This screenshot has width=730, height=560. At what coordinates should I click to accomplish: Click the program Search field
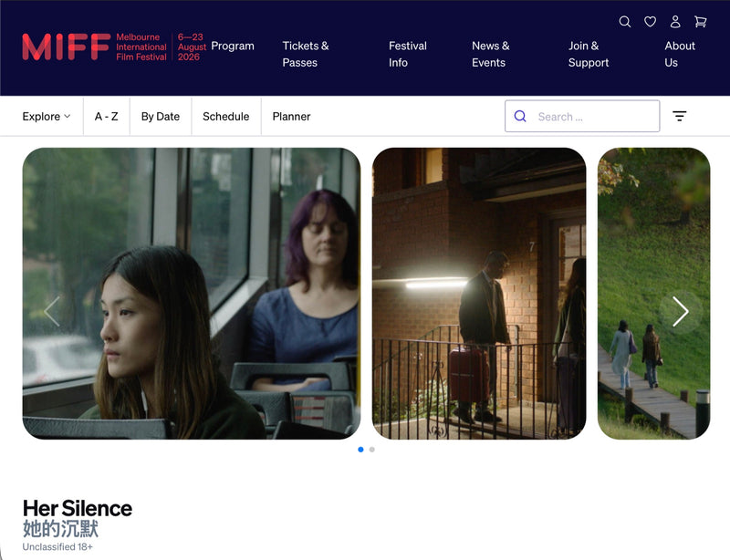point(582,117)
